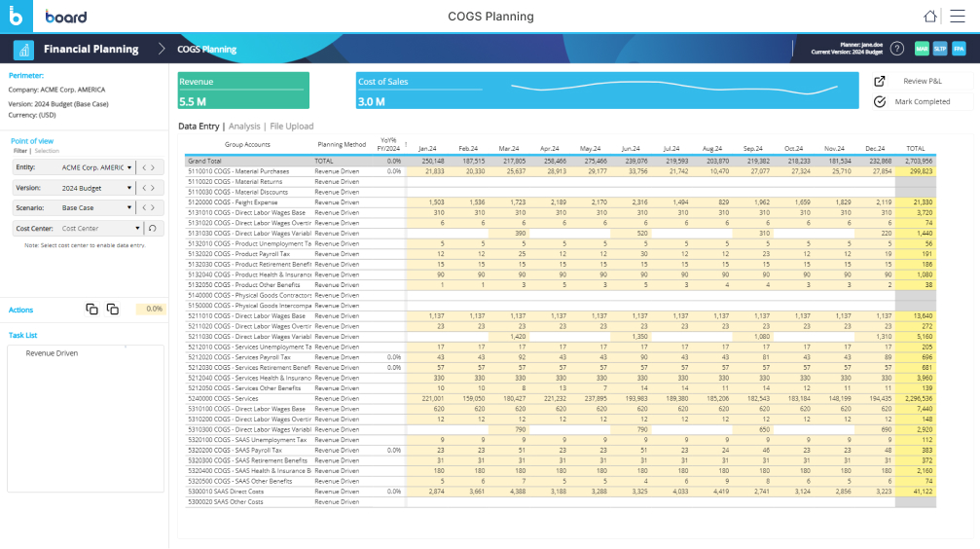Open the green MAR module badge
The height and width of the screenshot is (549, 980).
[921, 49]
